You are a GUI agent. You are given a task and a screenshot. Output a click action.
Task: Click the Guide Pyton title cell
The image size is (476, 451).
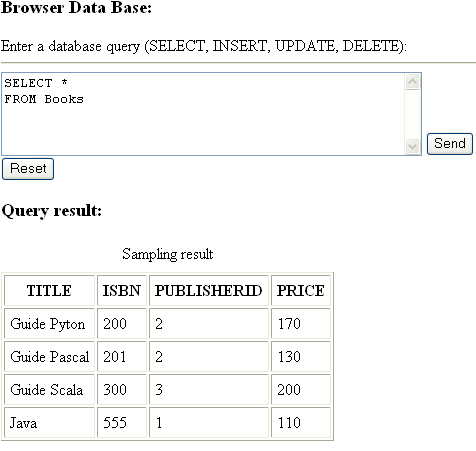(x=49, y=323)
